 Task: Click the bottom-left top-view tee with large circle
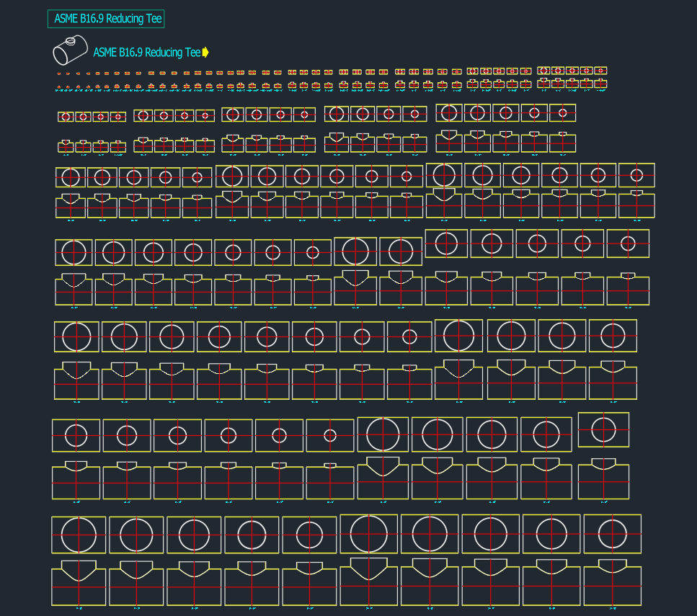79,535
